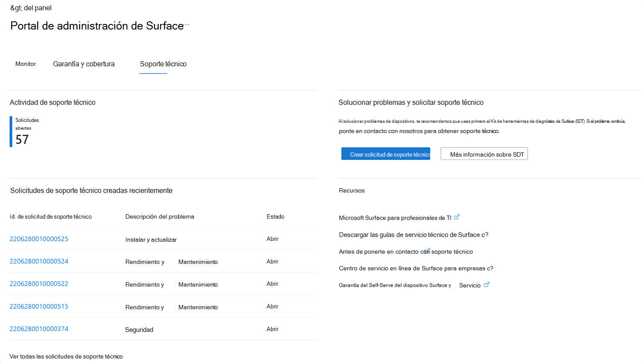The height and width of the screenshot is (364, 642).
Task: Open the Seguridad support request 2206280010000374
Action: (39, 329)
